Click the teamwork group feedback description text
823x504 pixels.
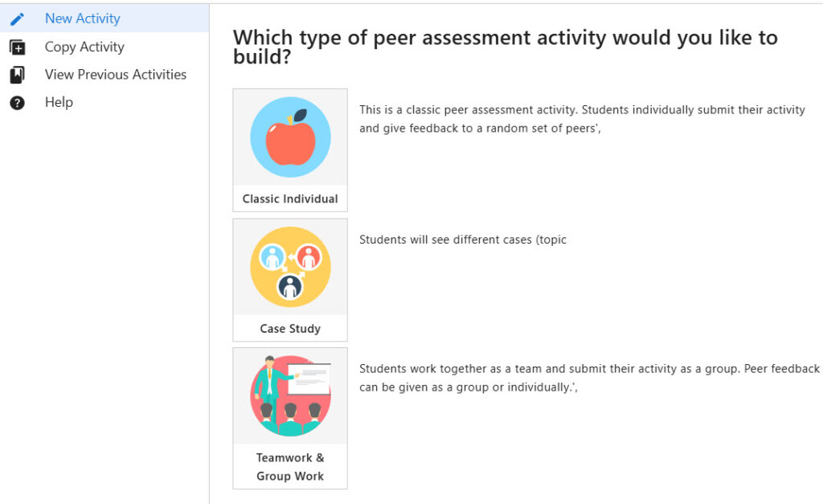589,378
